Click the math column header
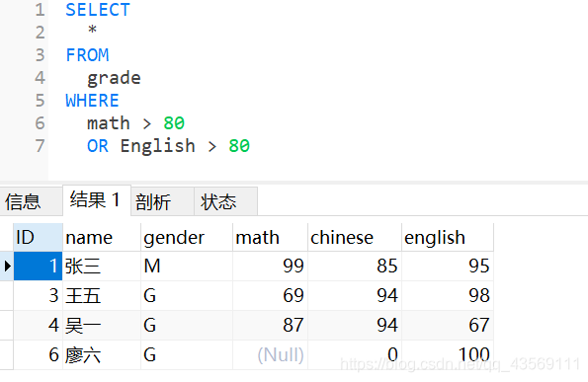Viewport: 588px width, 382px height. coord(270,238)
